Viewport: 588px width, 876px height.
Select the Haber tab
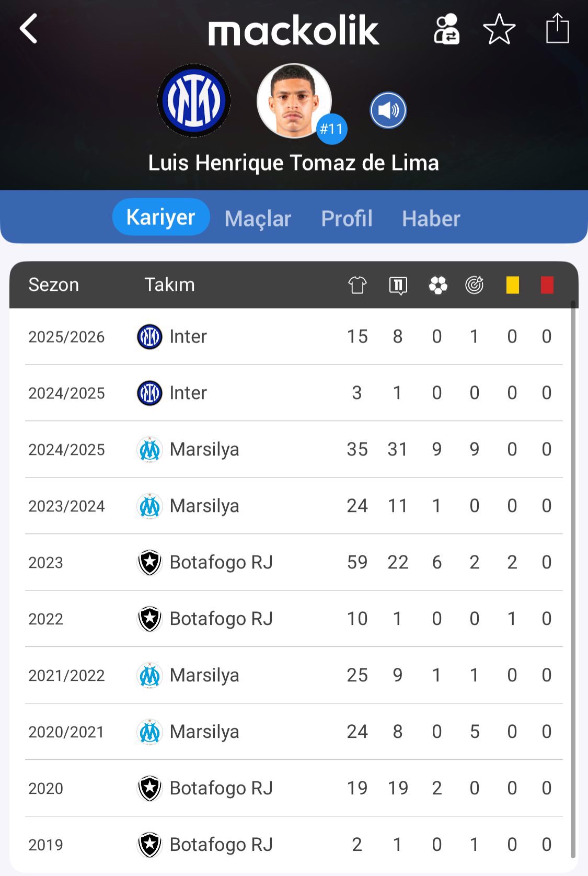(431, 219)
